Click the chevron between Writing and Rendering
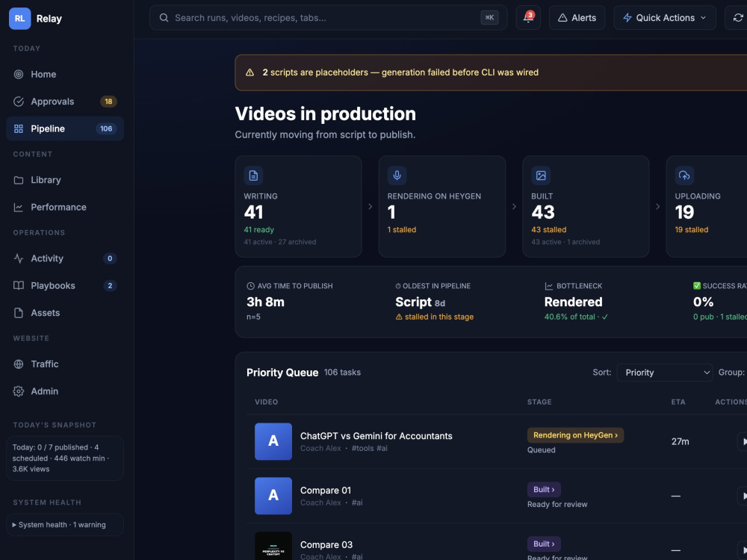This screenshot has height=560, width=747. click(x=371, y=207)
